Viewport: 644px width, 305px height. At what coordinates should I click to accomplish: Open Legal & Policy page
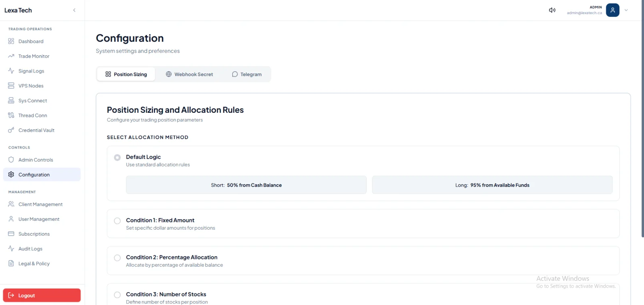point(42,264)
